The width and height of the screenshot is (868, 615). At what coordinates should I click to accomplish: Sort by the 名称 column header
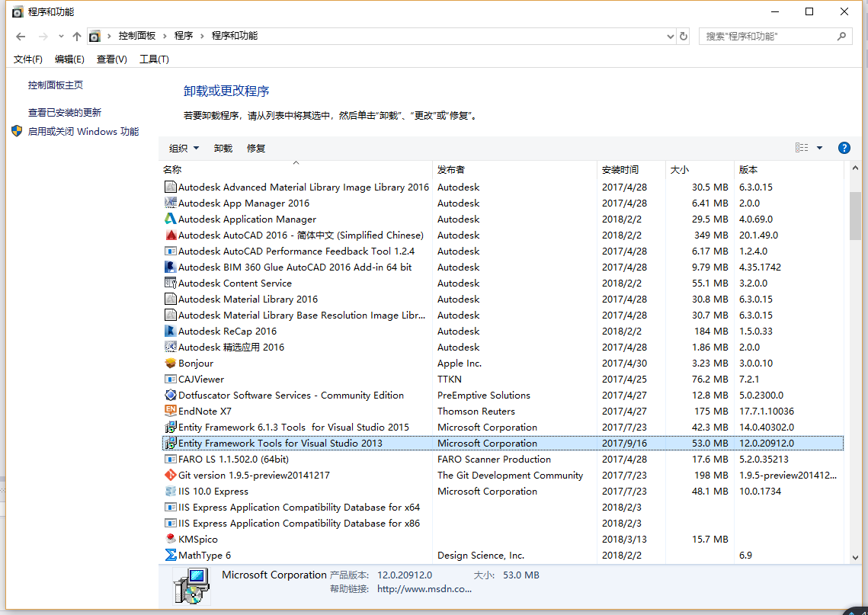pos(296,169)
